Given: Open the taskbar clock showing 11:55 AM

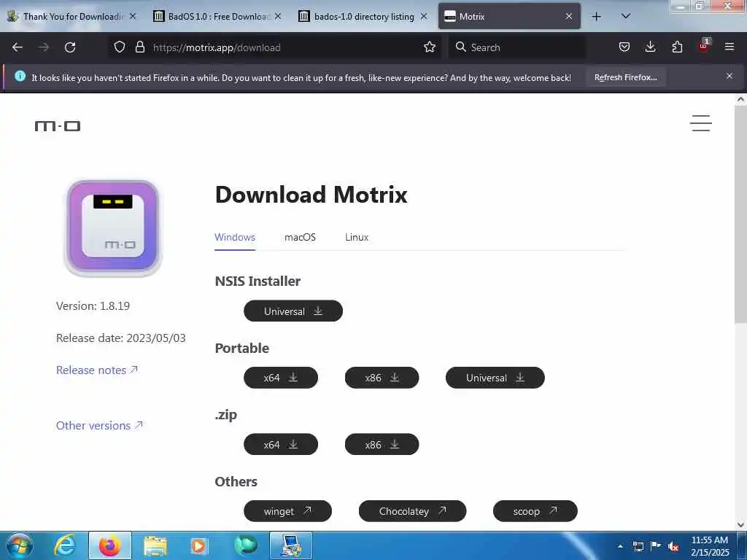Looking at the screenshot, I should pyautogui.click(x=710, y=546).
